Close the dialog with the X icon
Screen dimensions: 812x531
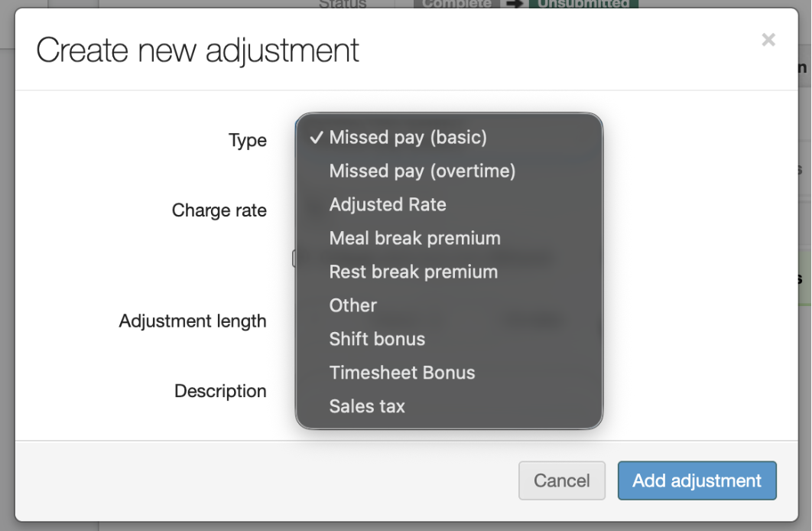click(768, 41)
